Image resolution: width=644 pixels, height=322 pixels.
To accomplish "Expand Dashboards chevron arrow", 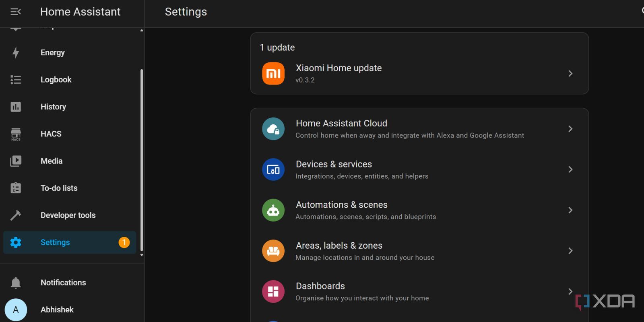I will [x=570, y=291].
